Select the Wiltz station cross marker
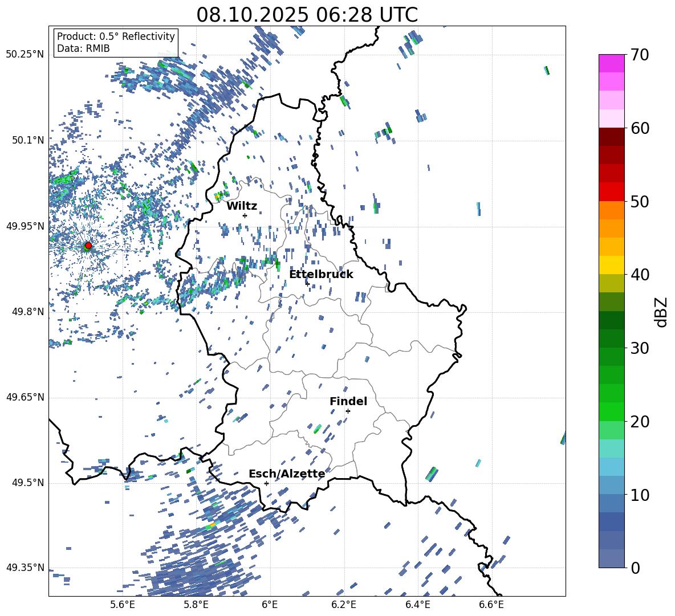 point(245,215)
